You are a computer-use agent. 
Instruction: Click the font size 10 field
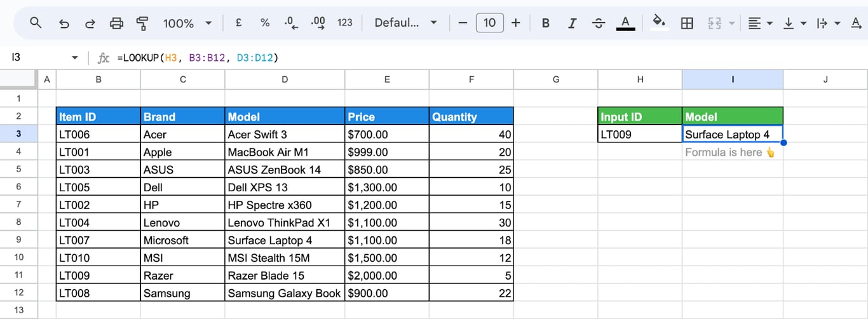[x=489, y=23]
